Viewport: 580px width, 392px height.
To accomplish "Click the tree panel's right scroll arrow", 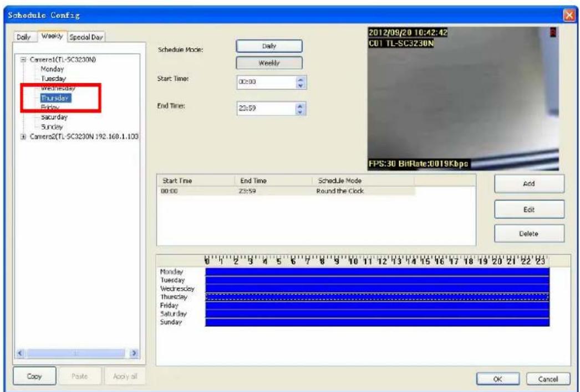I will point(134,353).
